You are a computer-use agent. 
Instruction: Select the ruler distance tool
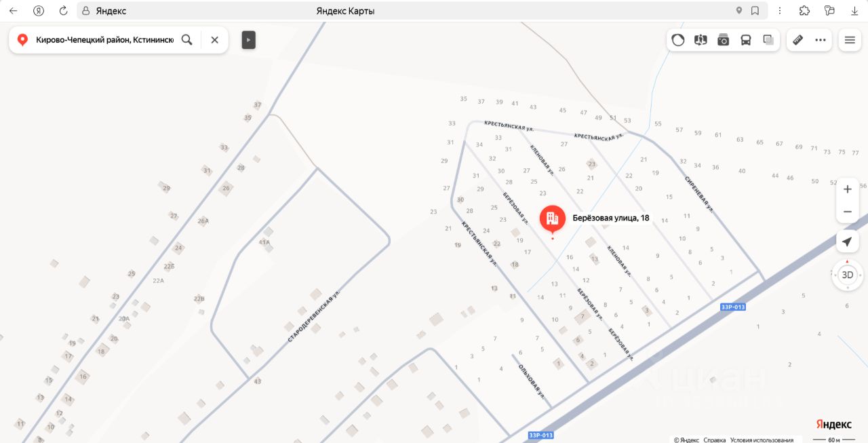pyautogui.click(x=797, y=40)
